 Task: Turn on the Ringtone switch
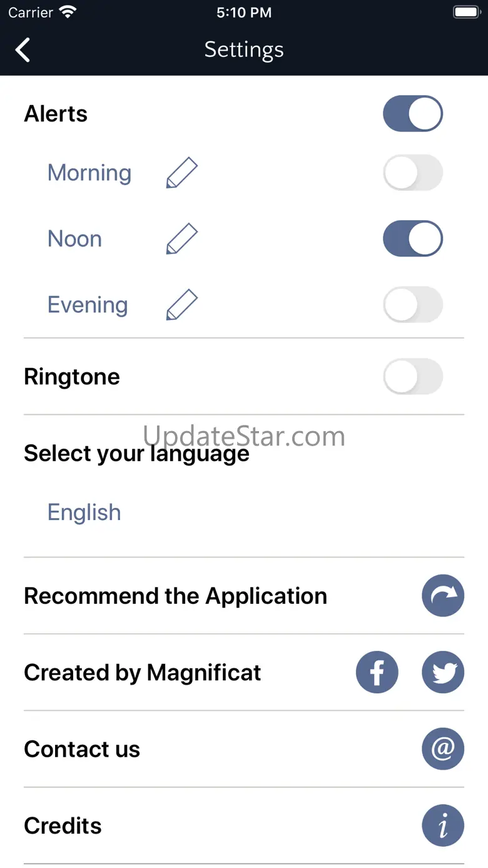click(x=413, y=377)
